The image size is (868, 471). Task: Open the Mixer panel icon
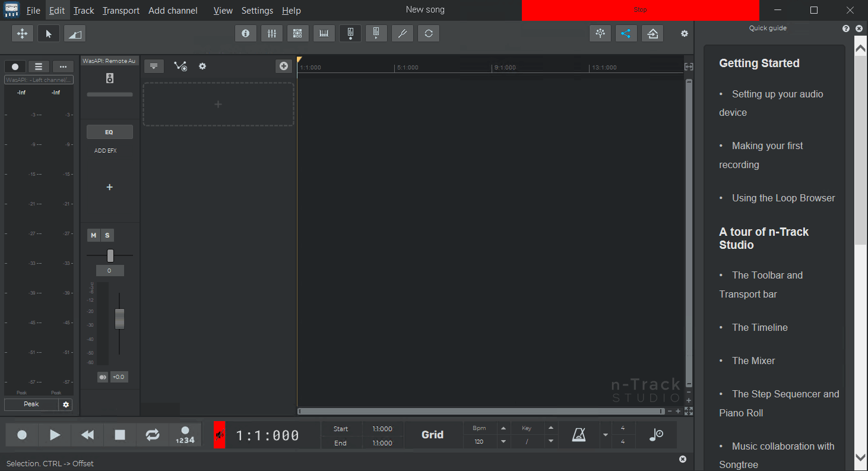pyautogui.click(x=272, y=33)
